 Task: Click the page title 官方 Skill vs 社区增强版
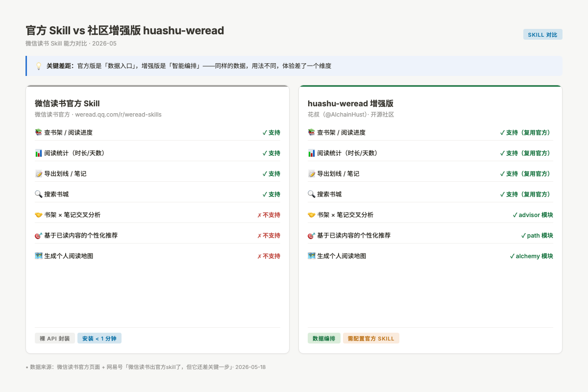(125, 30)
